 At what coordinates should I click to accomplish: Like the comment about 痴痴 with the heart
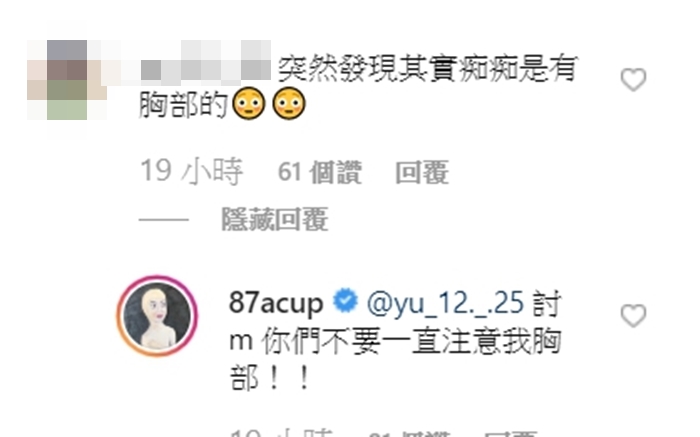coord(633,79)
